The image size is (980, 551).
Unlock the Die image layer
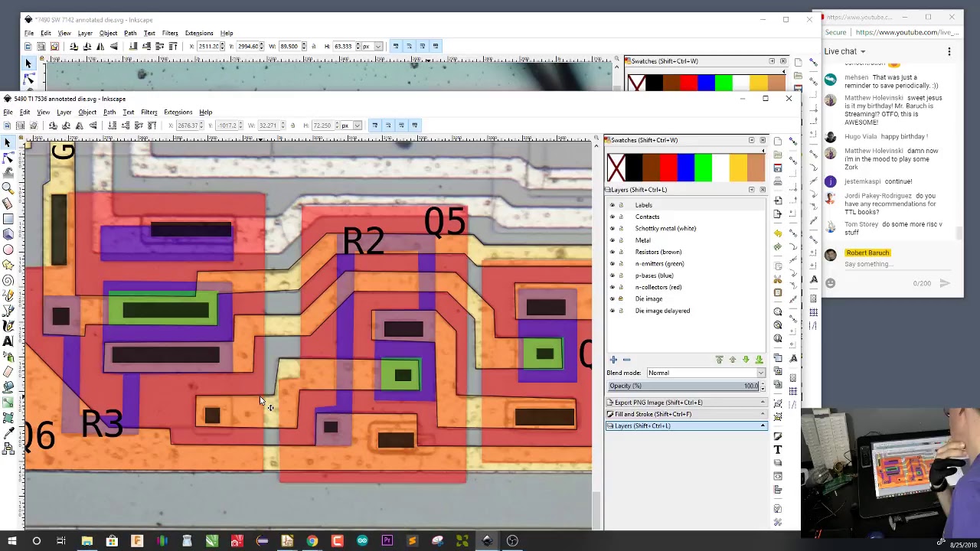pos(621,298)
